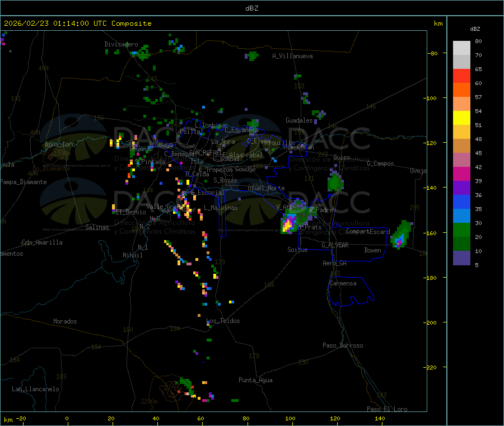The height and width of the screenshot is (426, 504).
Task: Pick the red 60–65 dBZ legend swatch
Action: (461, 76)
